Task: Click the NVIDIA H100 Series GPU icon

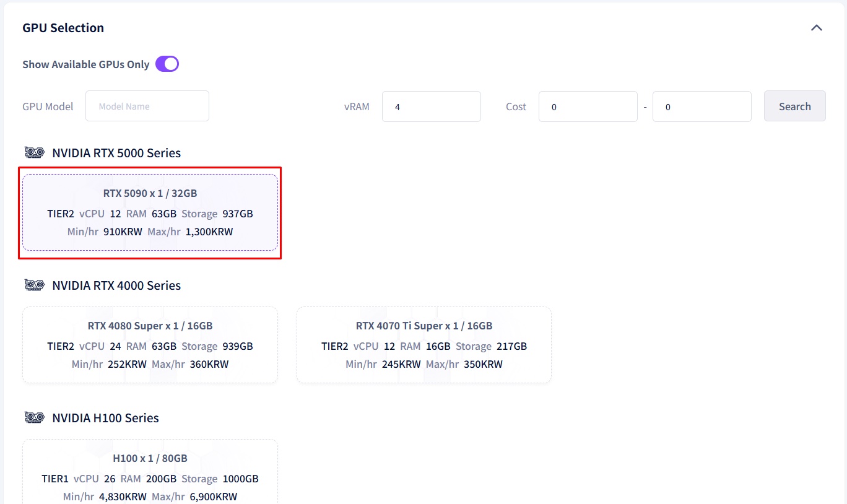Action: (x=34, y=417)
